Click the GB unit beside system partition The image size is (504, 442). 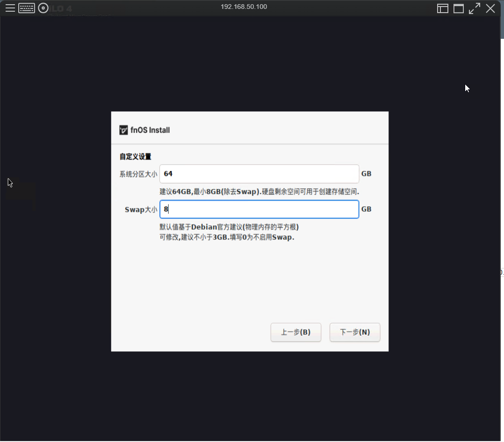pos(367,174)
